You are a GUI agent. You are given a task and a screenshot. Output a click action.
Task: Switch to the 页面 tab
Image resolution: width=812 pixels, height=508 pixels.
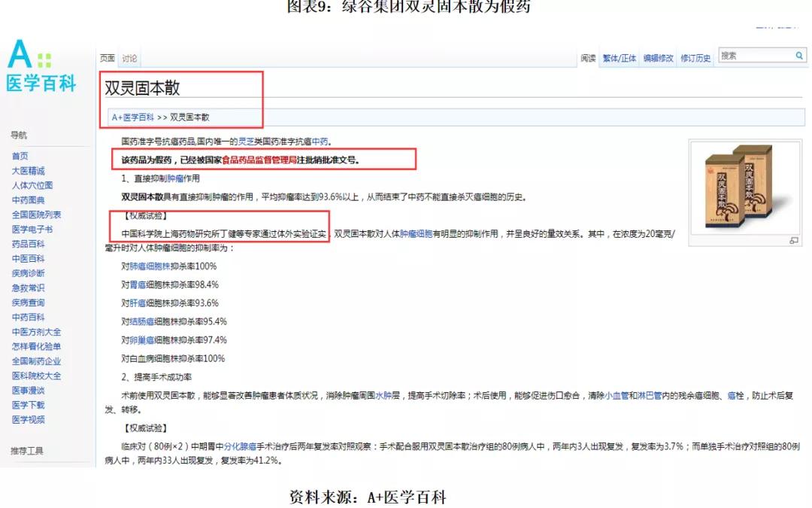tap(108, 58)
